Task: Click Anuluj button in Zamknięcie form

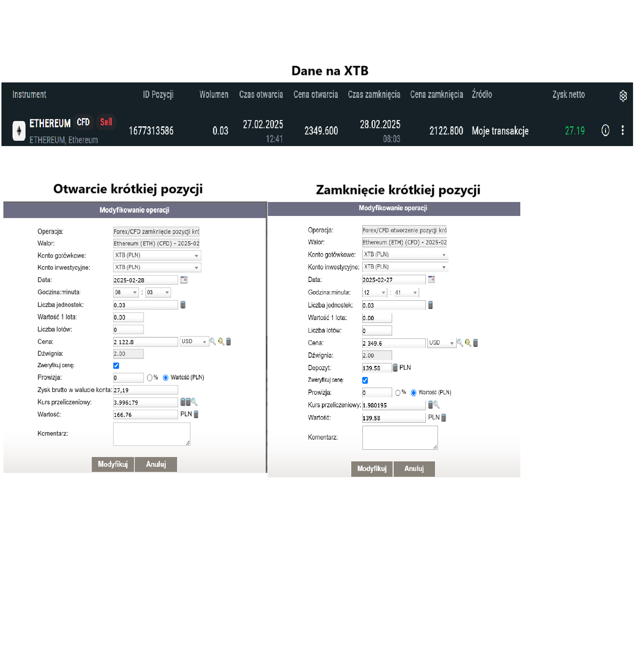Action: coord(414,469)
